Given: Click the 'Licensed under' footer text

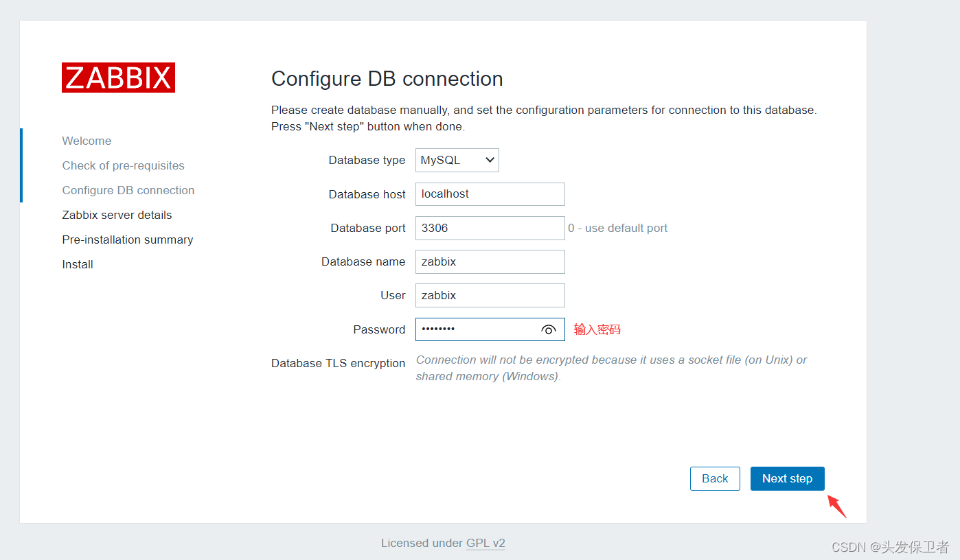Looking at the screenshot, I should (x=422, y=543).
